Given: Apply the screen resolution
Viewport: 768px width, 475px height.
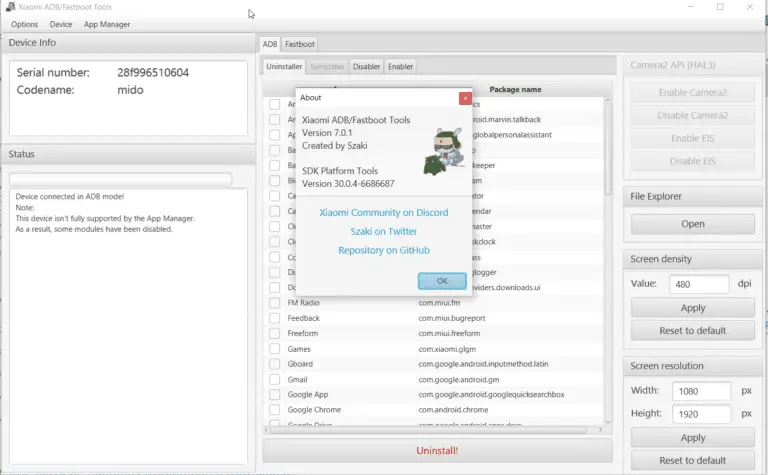Looking at the screenshot, I should (693, 438).
